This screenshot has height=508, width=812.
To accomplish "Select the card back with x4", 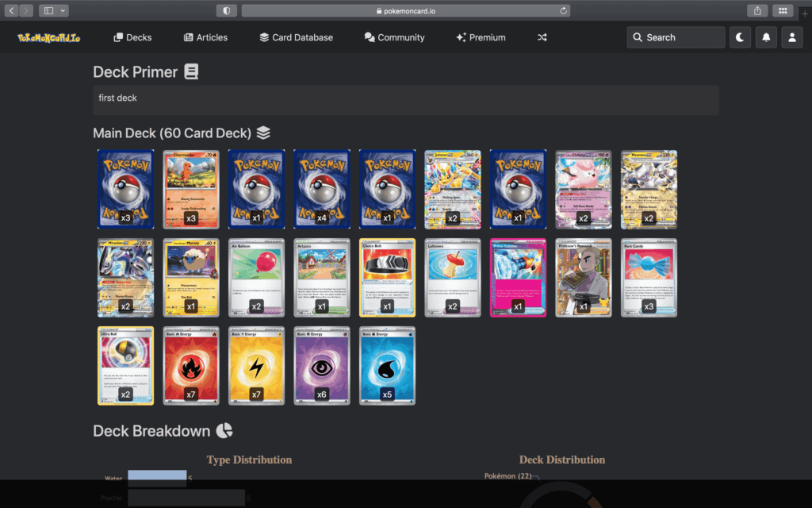I will pos(322,189).
